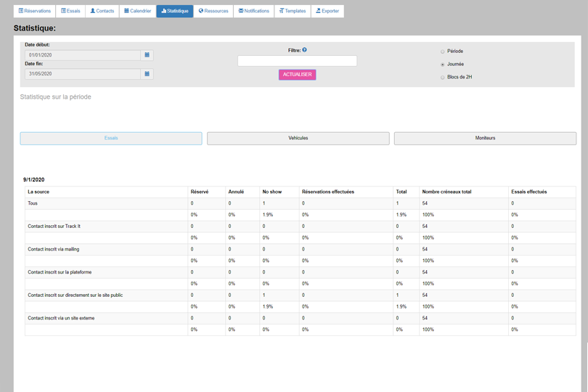
Task: Click the Tous row label
Action: pos(33,203)
